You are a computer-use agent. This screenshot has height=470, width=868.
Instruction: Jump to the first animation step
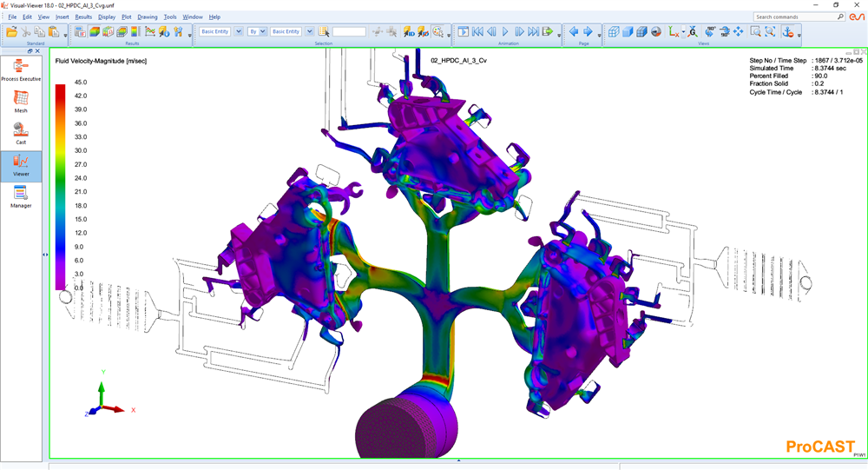[477, 31]
